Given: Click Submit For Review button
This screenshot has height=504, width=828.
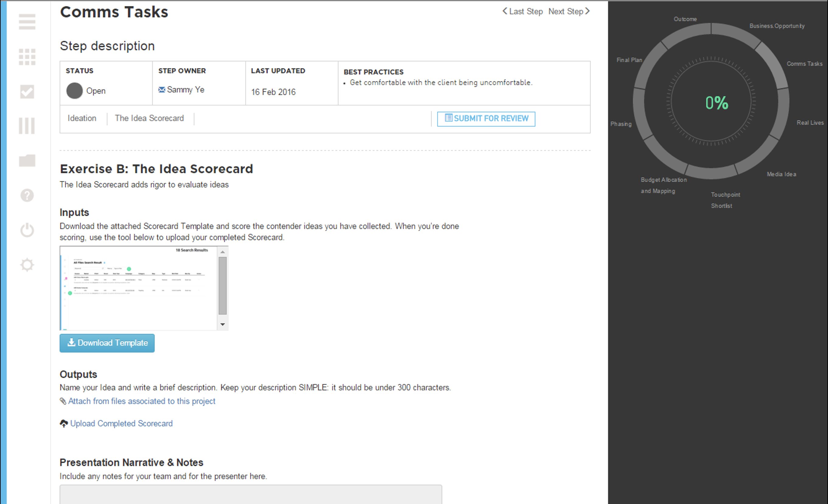Looking at the screenshot, I should click(486, 119).
